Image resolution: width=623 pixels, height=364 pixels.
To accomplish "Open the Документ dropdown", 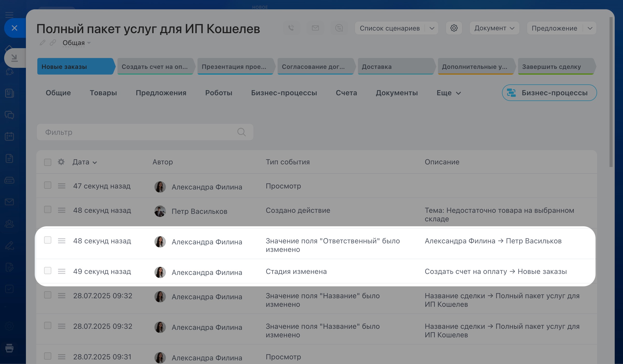I will pyautogui.click(x=494, y=28).
